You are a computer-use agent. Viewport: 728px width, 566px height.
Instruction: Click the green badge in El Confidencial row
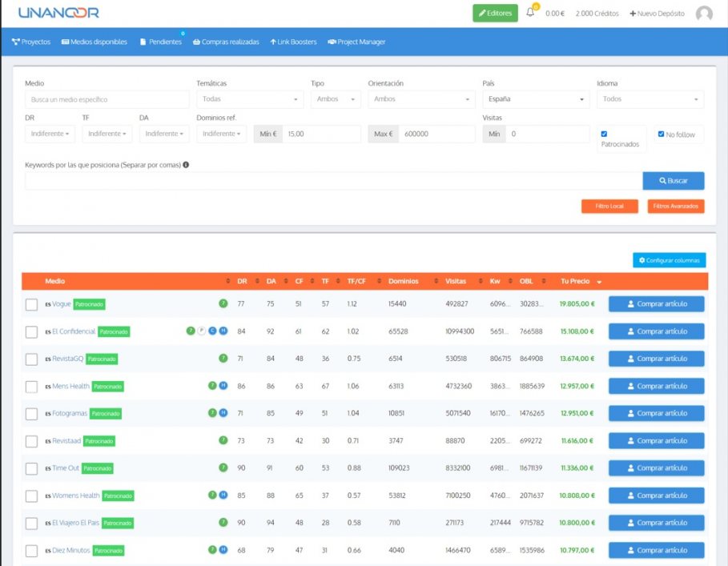click(x=191, y=331)
